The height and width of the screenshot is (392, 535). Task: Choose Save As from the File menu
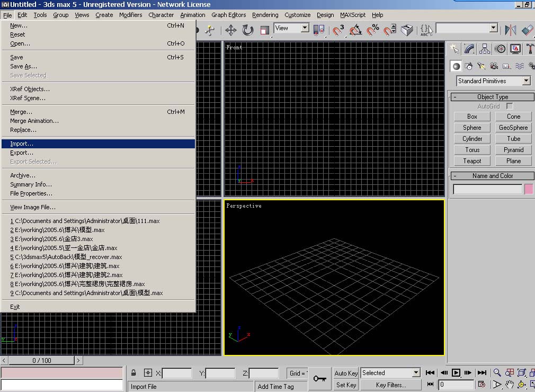coord(99,66)
